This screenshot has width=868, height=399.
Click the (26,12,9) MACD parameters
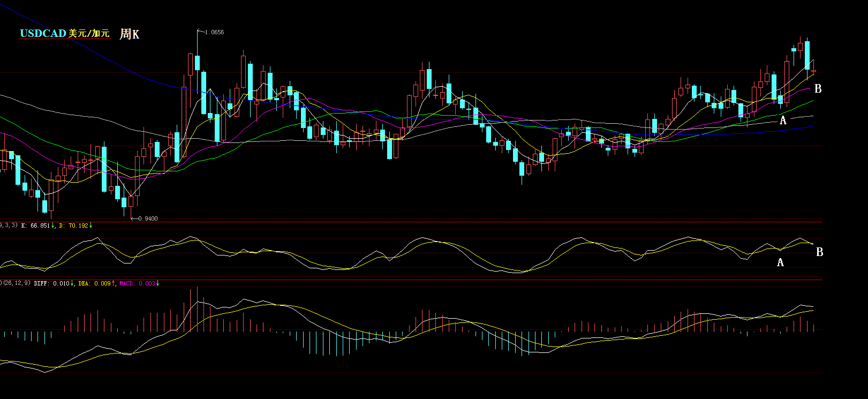pyautogui.click(x=17, y=283)
